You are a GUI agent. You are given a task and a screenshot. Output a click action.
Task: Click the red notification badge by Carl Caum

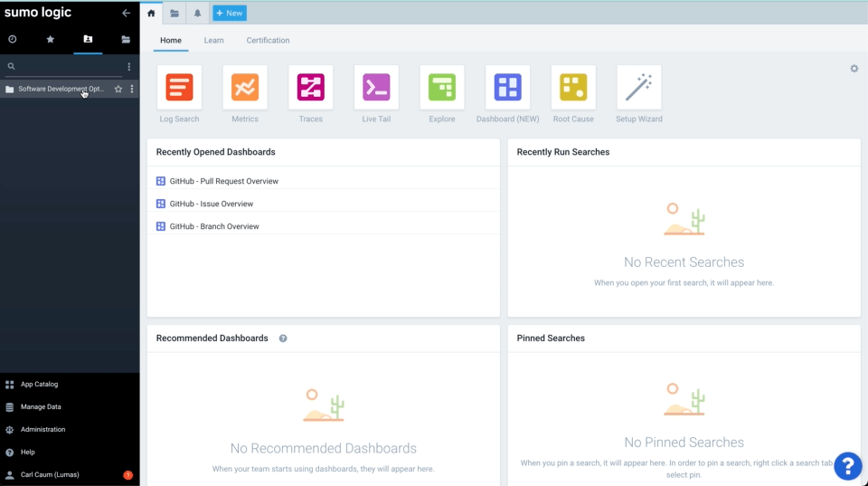pos(127,475)
